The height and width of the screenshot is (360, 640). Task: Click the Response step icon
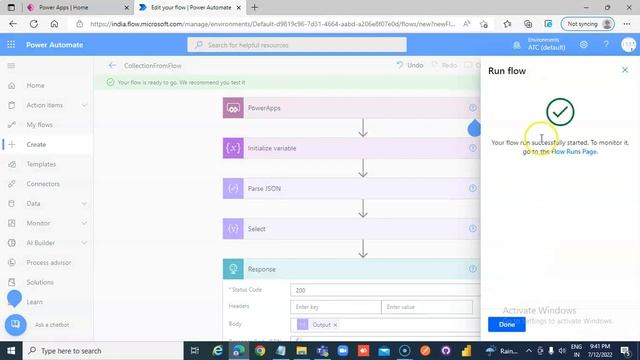[233, 269]
